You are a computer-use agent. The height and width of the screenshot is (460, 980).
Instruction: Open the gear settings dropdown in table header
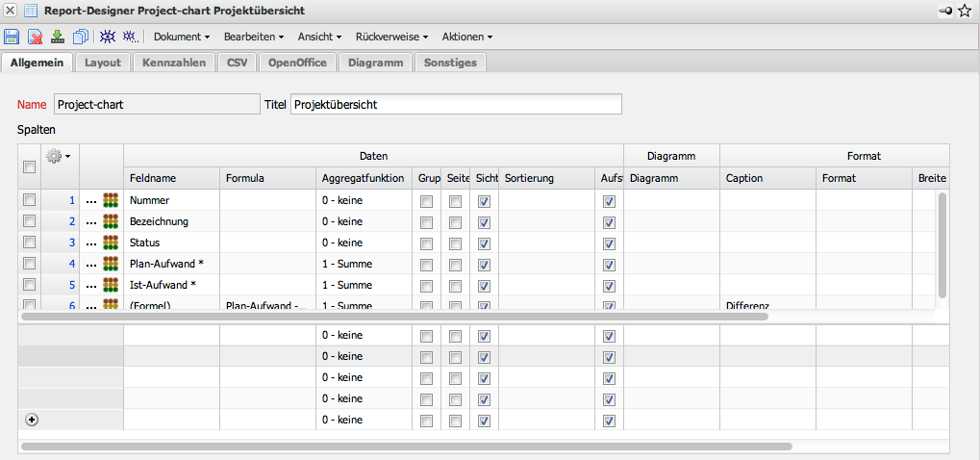tap(60, 156)
